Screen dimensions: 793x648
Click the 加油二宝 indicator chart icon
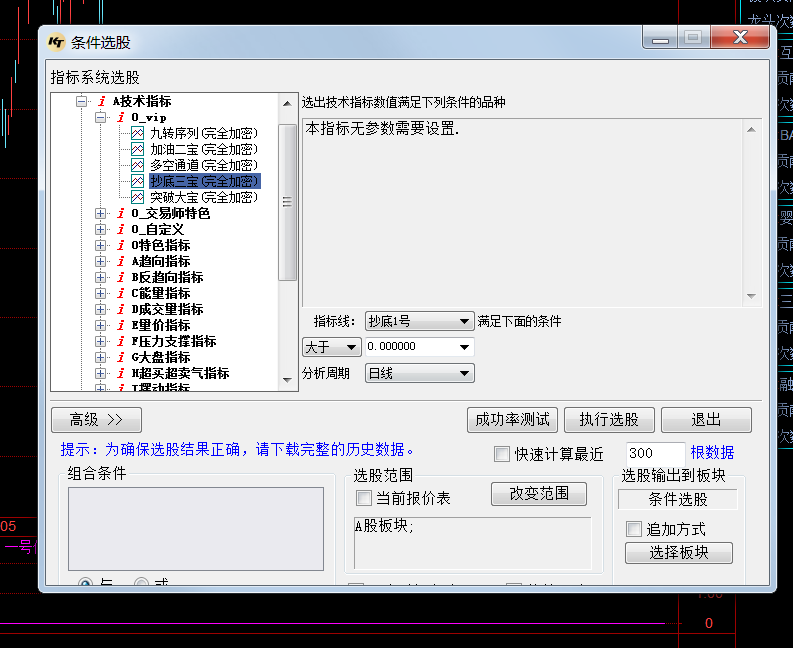point(138,149)
